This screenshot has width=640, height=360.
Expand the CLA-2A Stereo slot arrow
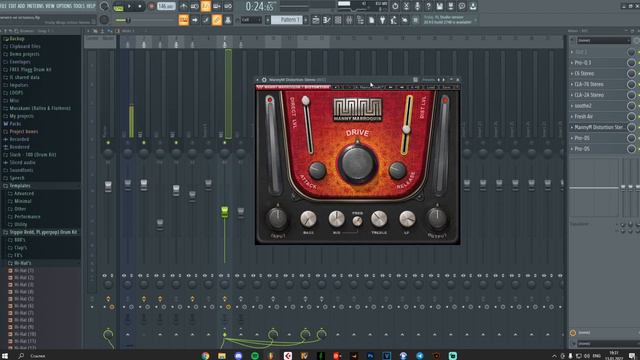pyautogui.click(x=572, y=95)
